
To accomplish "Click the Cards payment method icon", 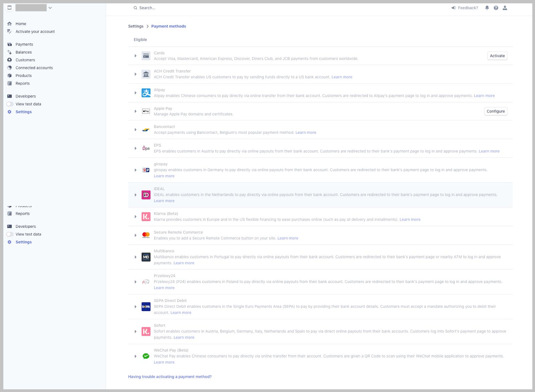I will click(146, 56).
